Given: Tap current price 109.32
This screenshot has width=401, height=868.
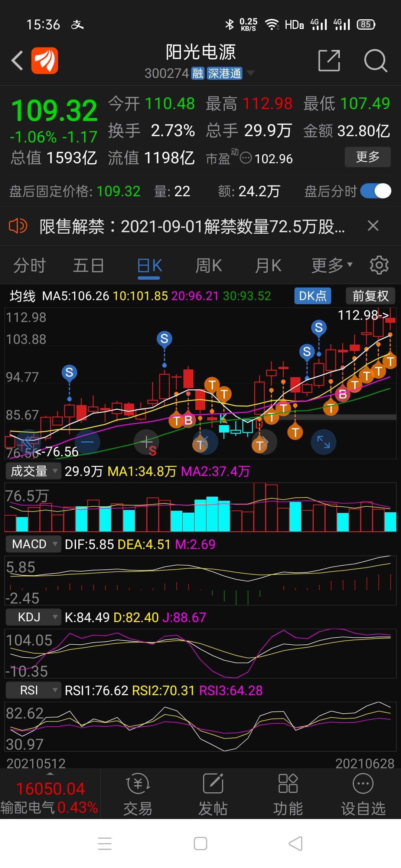Looking at the screenshot, I should click(54, 111).
